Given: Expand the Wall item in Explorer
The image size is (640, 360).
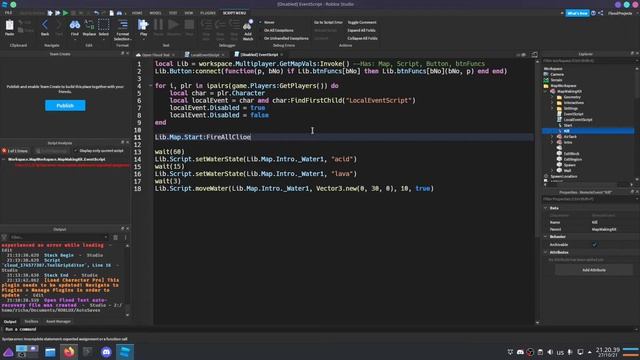Looking at the screenshot, I should click(x=552, y=171).
